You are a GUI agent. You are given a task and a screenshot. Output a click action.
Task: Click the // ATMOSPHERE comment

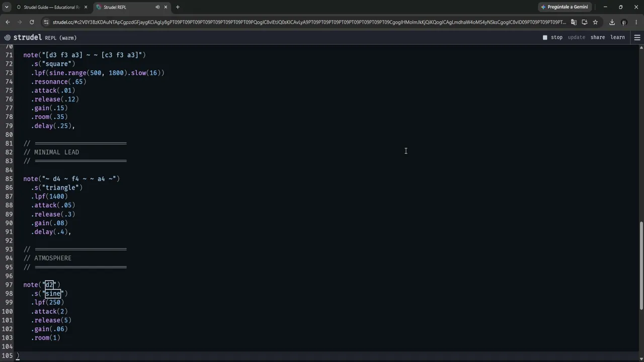pyautogui.click(x=47, y=258)
